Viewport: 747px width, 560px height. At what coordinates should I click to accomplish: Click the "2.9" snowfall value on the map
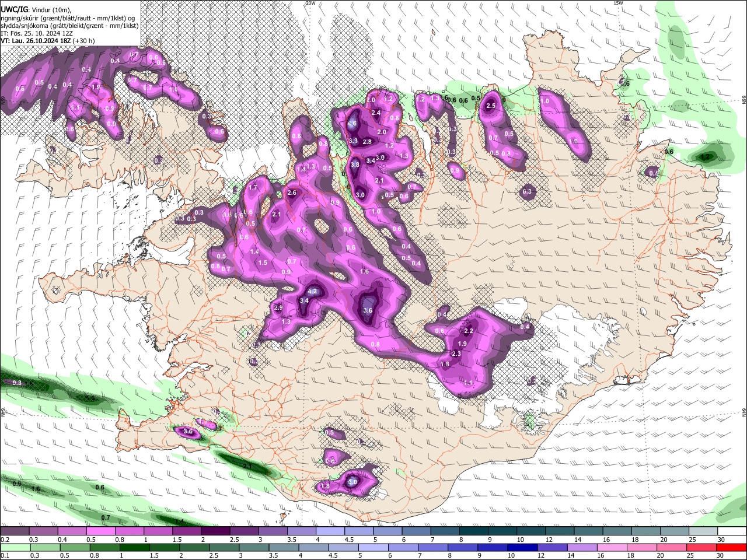(278, 307)
